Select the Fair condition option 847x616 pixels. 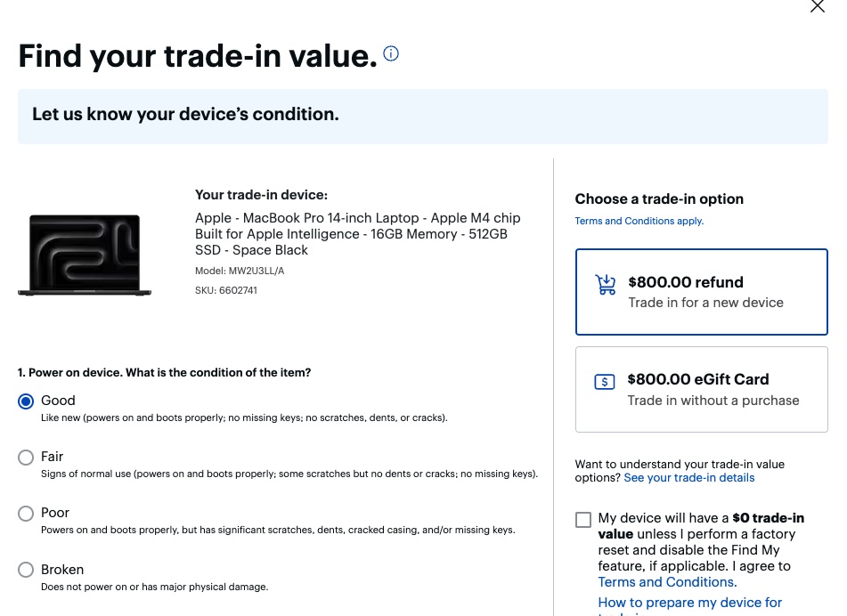pyautogui.click(x=26, y=458)
